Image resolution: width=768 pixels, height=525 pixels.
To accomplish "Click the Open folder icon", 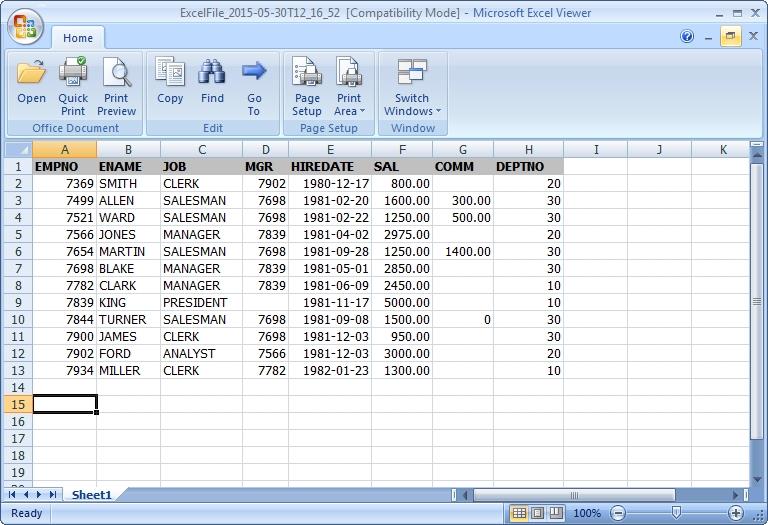I will pyautogui.click(x=32, y=74).
